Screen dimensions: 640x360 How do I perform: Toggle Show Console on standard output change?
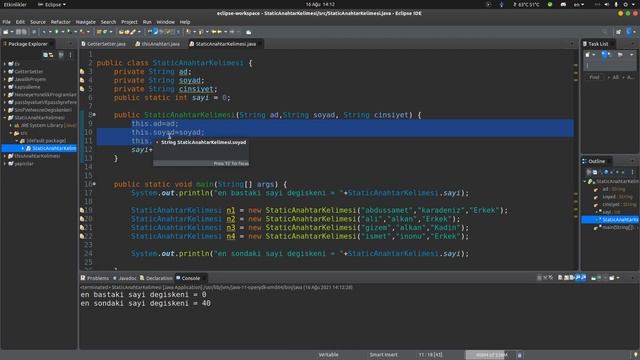[x=578, y=278]
